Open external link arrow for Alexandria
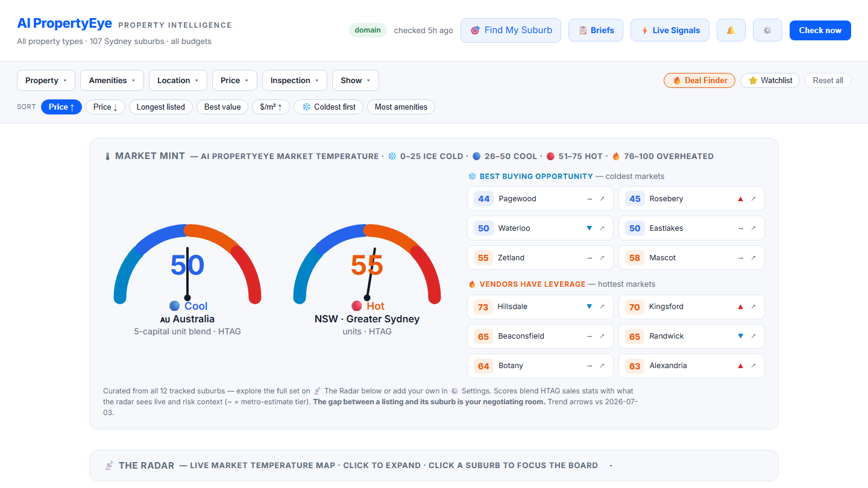This screenshot has width=868, height=488. (753, 366)
